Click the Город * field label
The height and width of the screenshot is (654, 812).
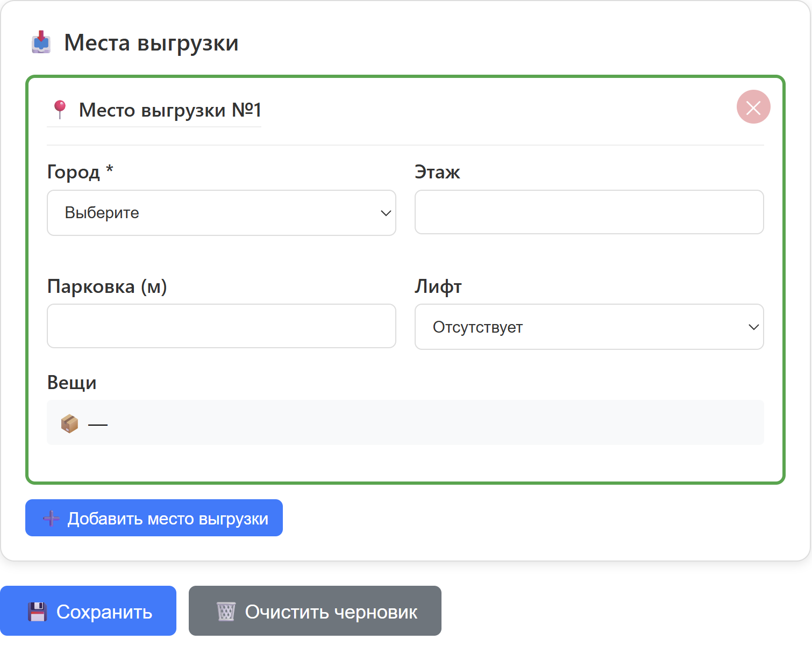pos(80,172)
